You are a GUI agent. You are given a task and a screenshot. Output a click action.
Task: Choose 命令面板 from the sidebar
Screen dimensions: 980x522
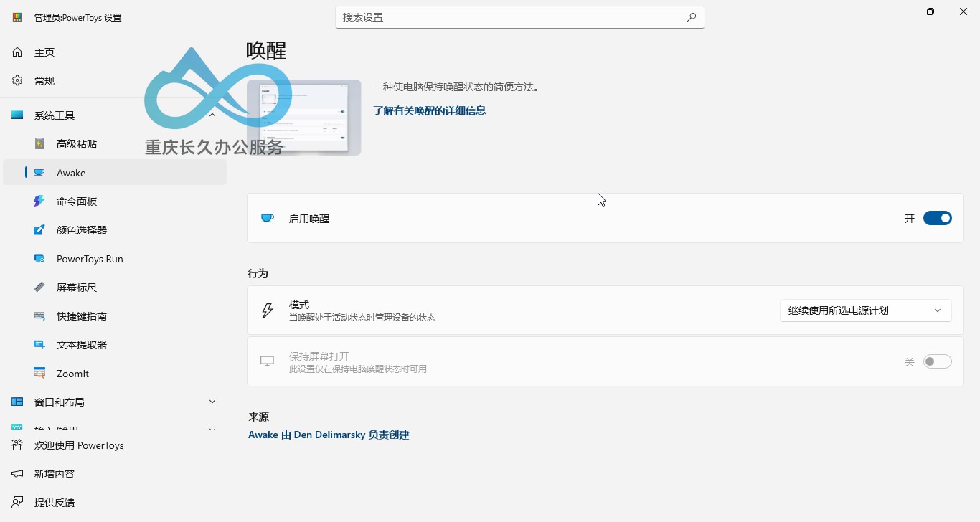point(115,201)
